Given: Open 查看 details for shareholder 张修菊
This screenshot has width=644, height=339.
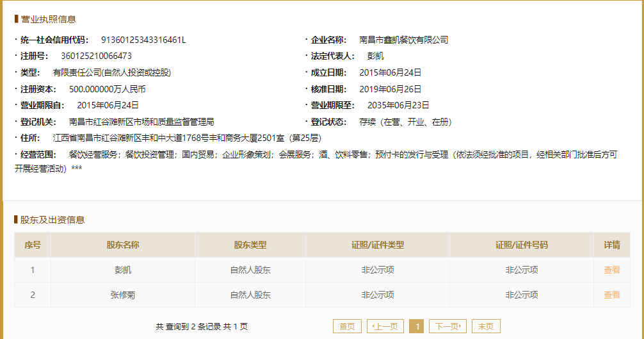Looking at the screenshot, I should coord(611,295).
